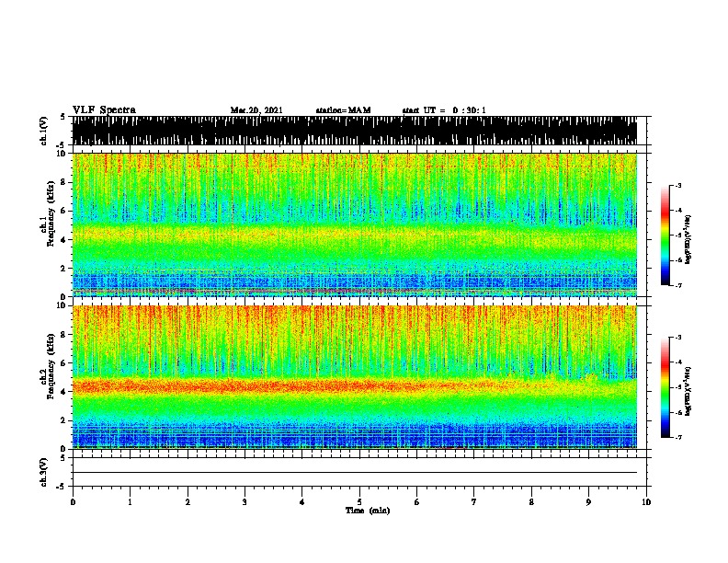Image resolution: width=728 pixels, height=563 pixels.
Task: Click the "8" frequency tick of ch.1 spectrogram
Action: (64, 182)
